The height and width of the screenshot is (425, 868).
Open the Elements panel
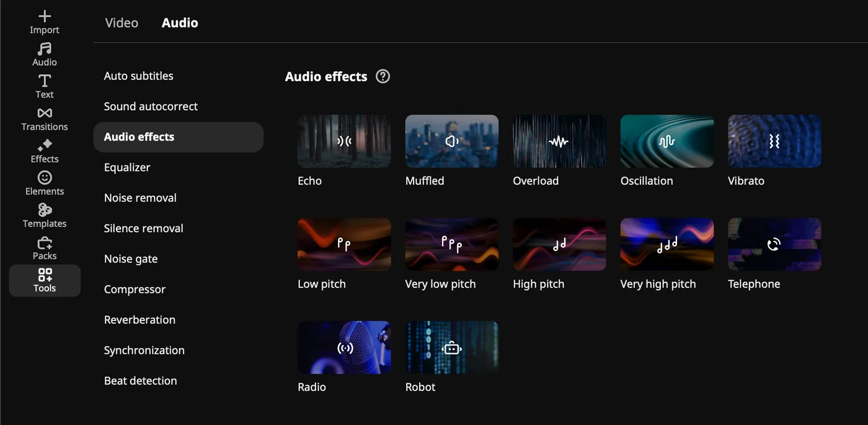coord(45,183)
